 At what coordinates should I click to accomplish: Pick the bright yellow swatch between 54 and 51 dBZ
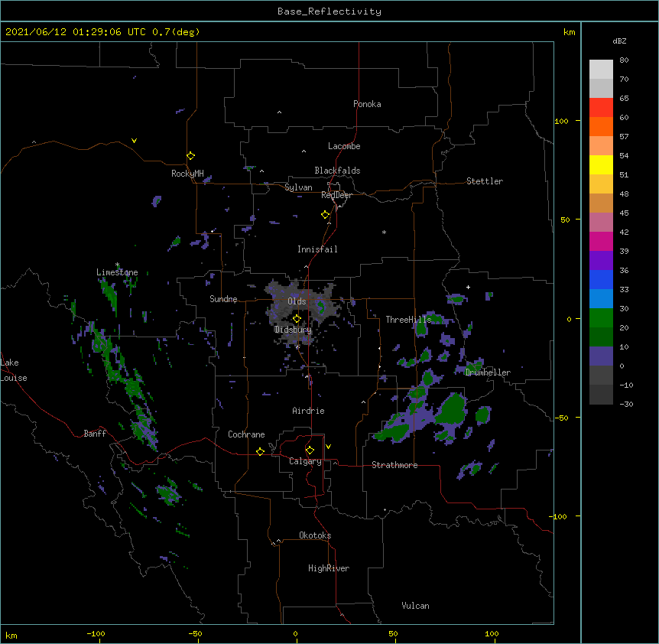pyautogui.click(x=601, y=164)
